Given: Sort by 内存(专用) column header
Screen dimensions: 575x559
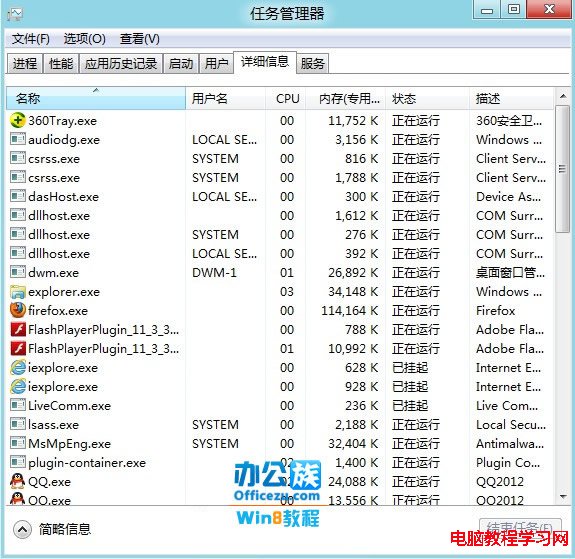Looking at the screenshot, I should coord(345,98).
